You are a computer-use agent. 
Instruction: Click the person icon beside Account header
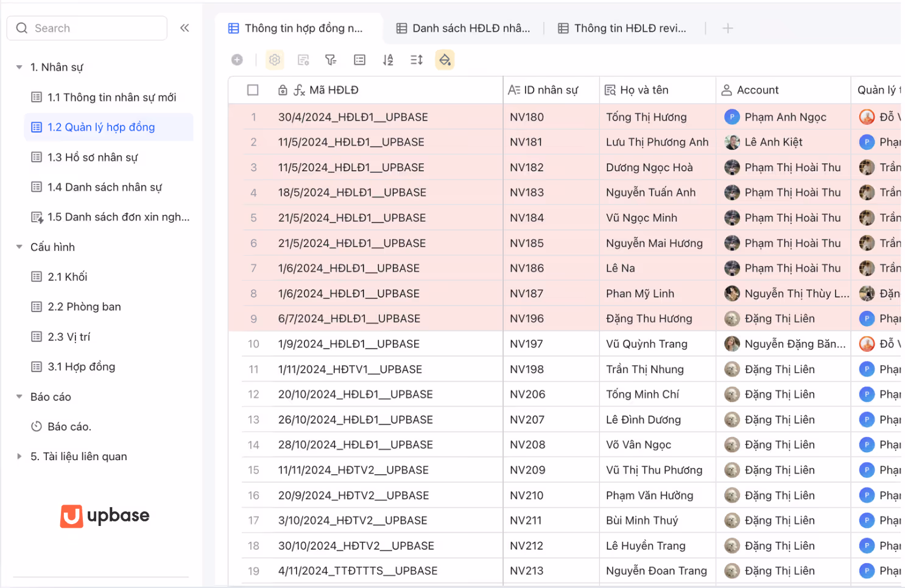pos(727,90)
